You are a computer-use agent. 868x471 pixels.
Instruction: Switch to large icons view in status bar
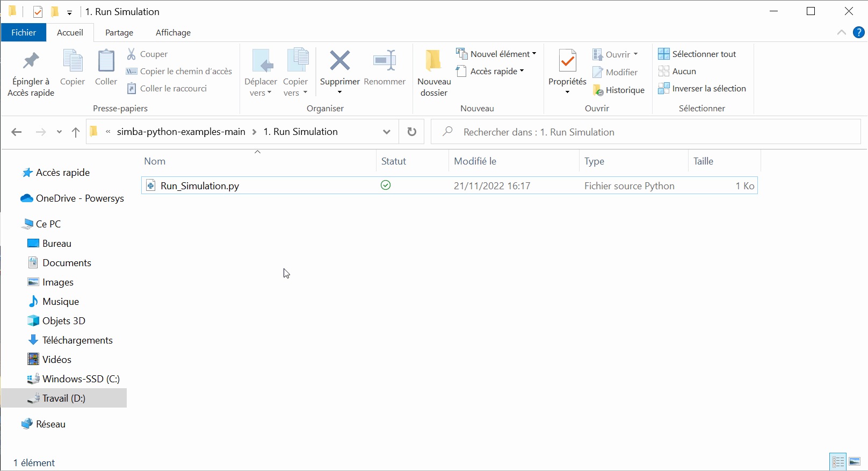(x=855, y=462)
